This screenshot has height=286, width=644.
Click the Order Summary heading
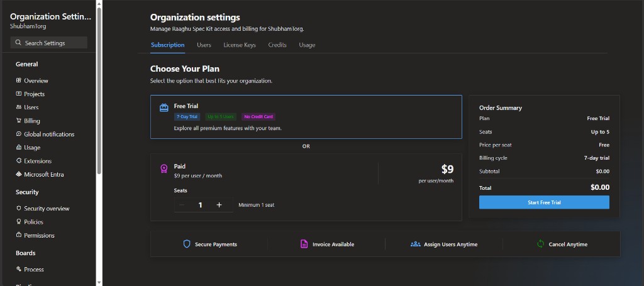tap(501, 108)
